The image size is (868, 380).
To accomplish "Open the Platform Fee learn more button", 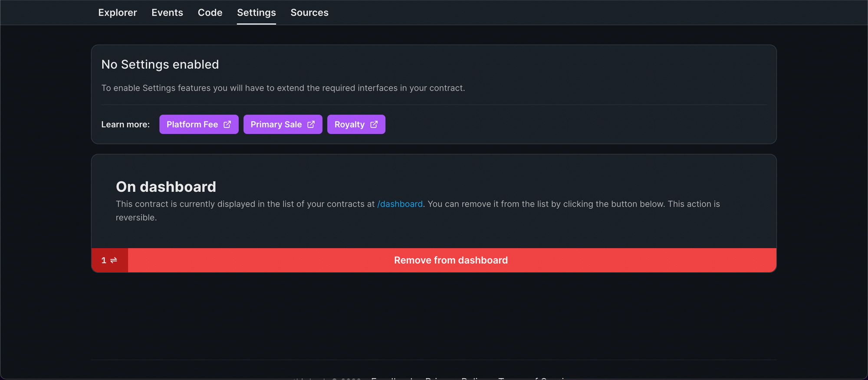I will click(x=199, y=124).
